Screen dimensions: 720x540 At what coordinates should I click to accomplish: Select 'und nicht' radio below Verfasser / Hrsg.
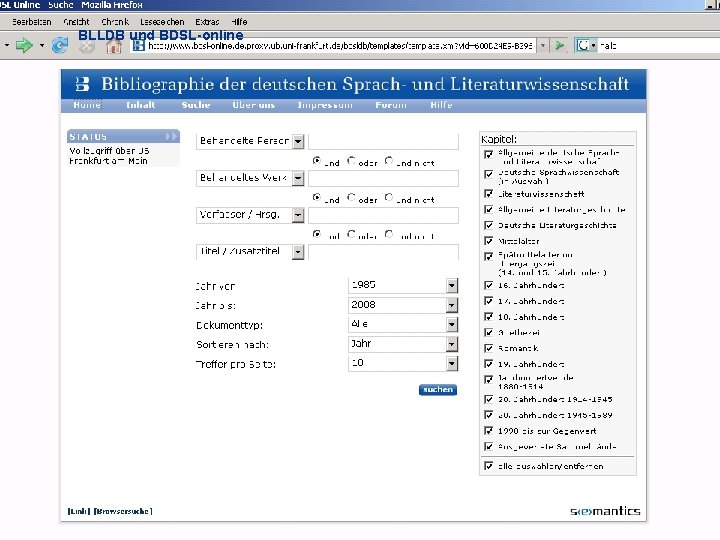[x=389, y=234]
